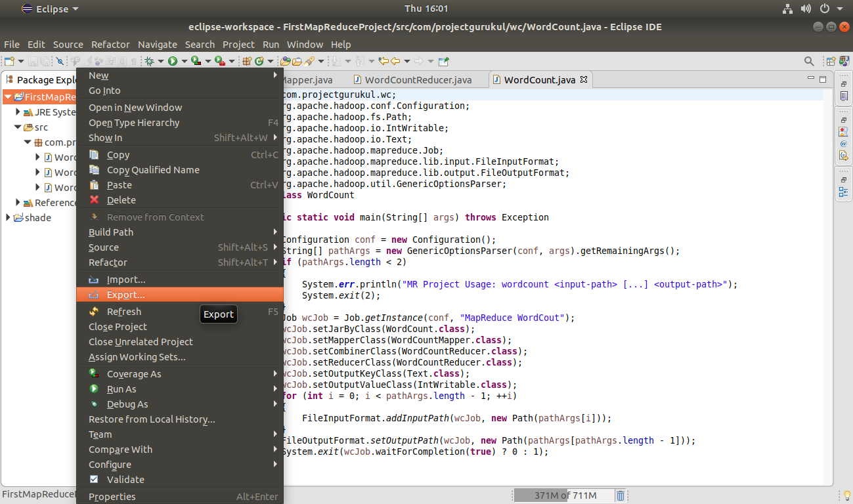Open the Debug configurations dropdown arrow
This screenshot has height=504, width=853.
[161, 61]
